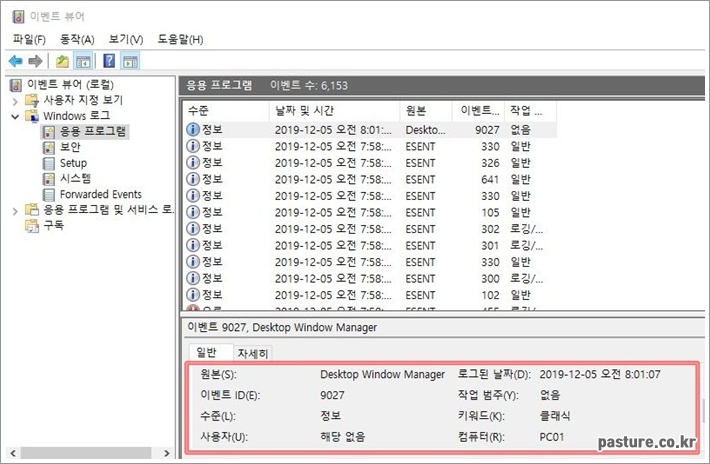Select the 보안 log in tree
Image resolution: width=710 pixels, height=464 pixels.
[69, 147]
